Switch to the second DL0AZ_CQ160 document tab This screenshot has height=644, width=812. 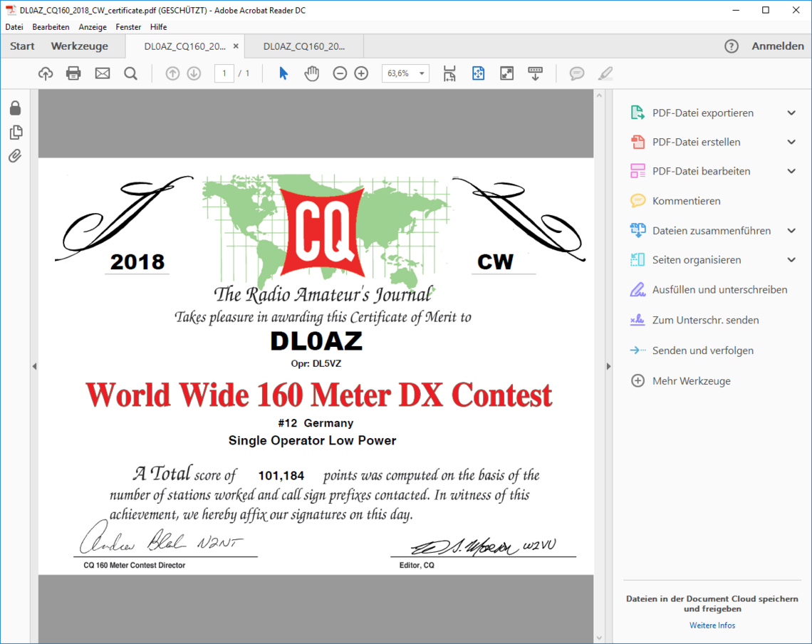(x=304, y=46)
